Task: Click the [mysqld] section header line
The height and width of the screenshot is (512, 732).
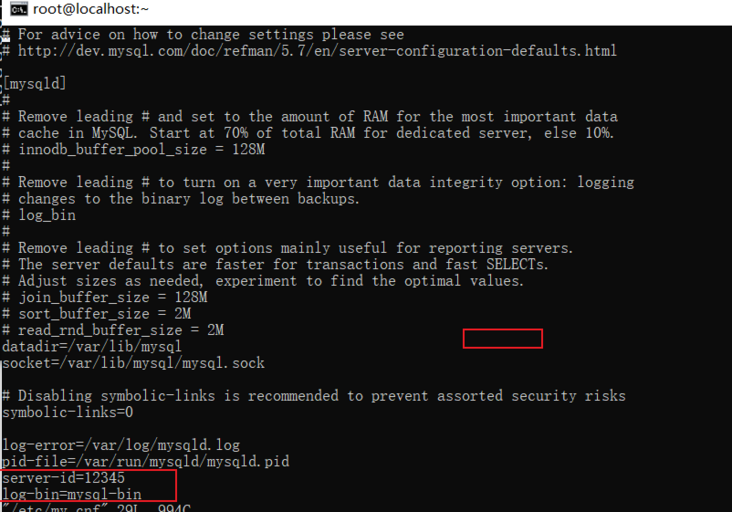Action: (x=38, y=83)
